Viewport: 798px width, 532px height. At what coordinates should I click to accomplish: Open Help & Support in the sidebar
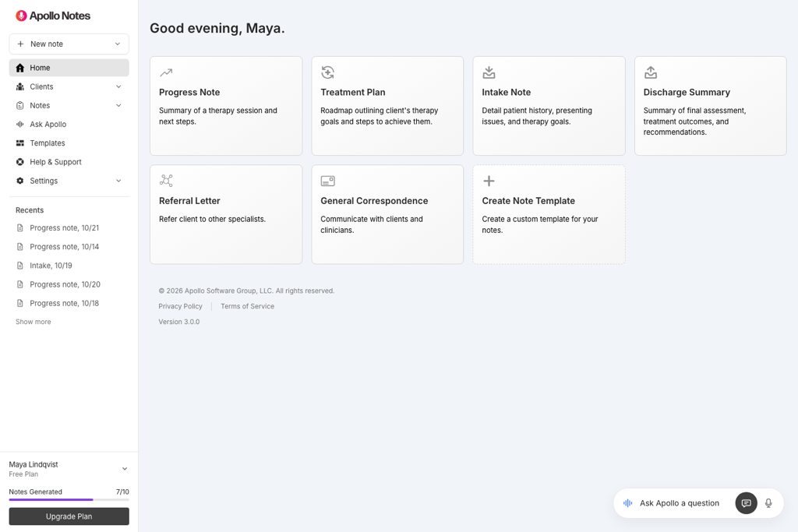click(x=69, y=162)
